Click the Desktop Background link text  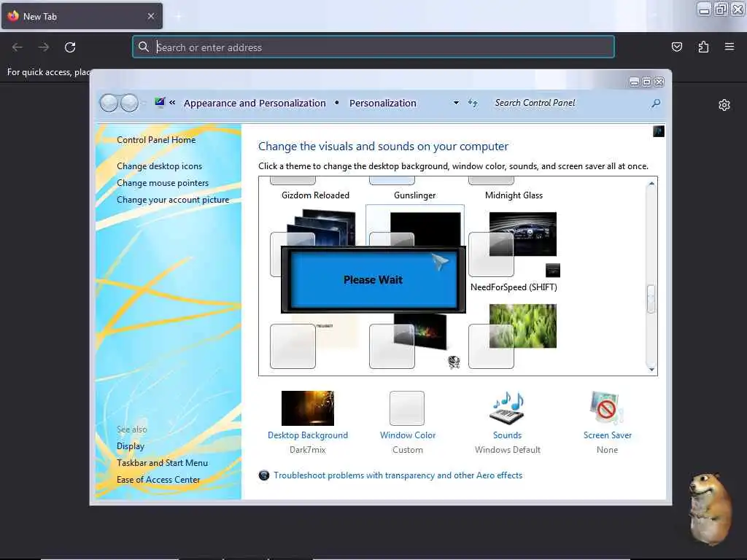[x=308, y=435]
